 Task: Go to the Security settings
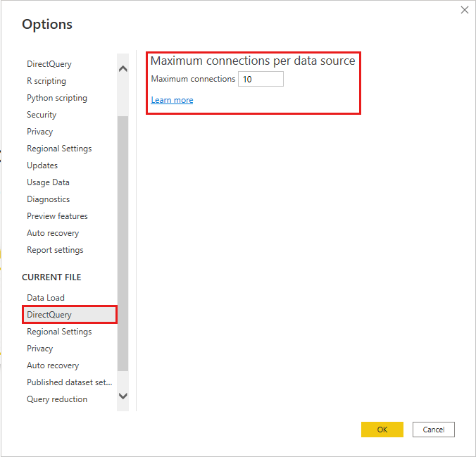point(42,115)
